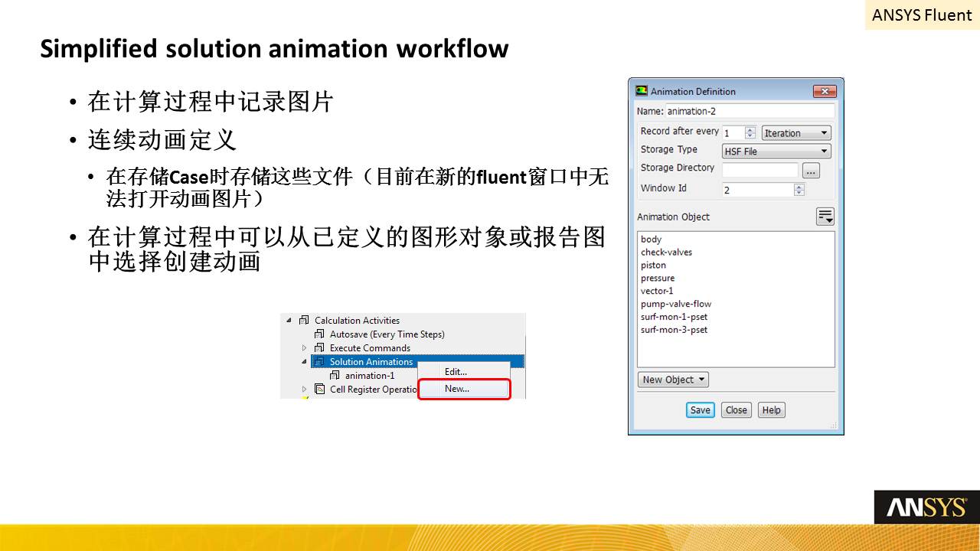Click the Close button next to Save
This screenshot has height=551, width=980.
click(x=737, y=410)
